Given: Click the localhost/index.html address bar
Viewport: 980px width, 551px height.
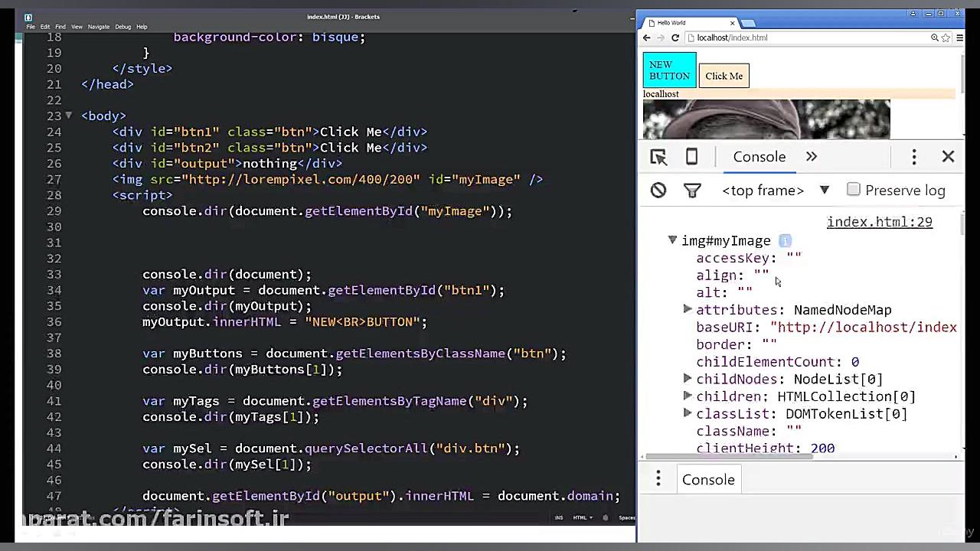Looking at the screenshot, I should tap(808, 37).
